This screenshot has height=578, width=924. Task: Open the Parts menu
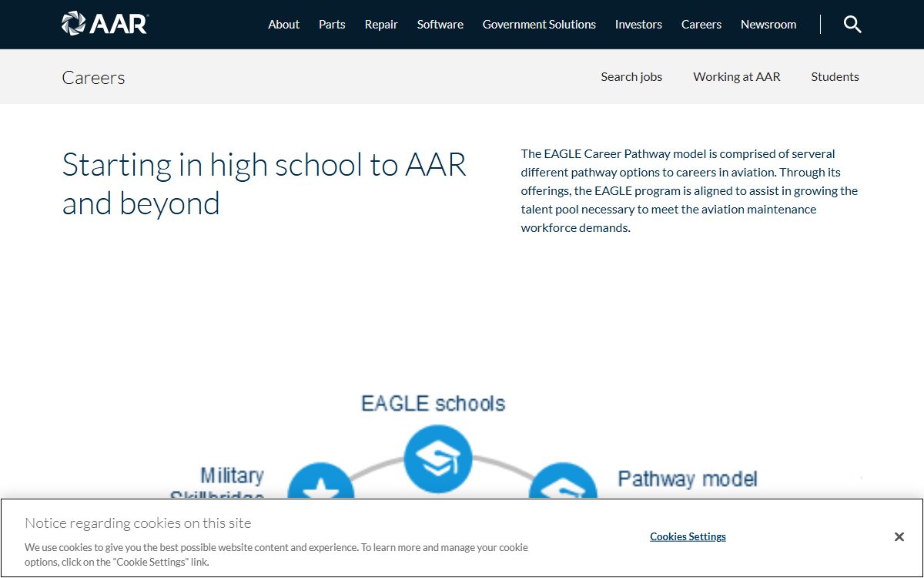click(332, 25)
